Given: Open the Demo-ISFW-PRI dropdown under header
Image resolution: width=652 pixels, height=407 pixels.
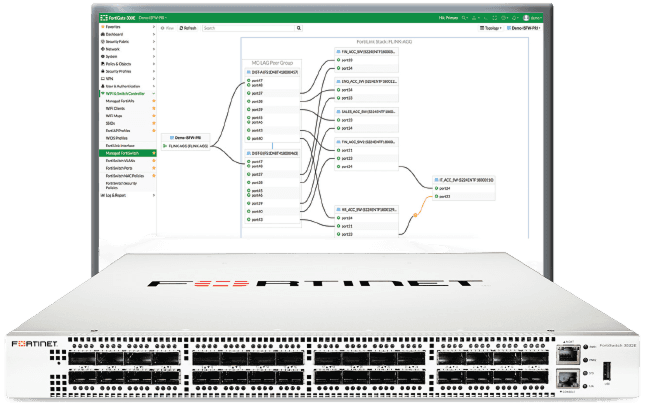Looking at the screenshot, I should click(x=523, y=28).
